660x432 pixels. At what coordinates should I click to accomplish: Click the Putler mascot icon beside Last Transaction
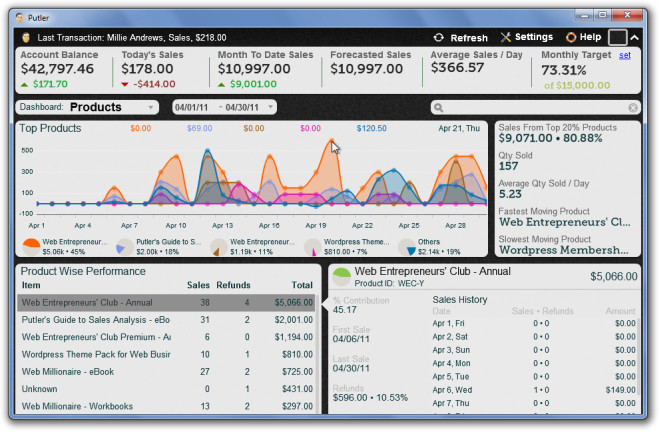26,37
